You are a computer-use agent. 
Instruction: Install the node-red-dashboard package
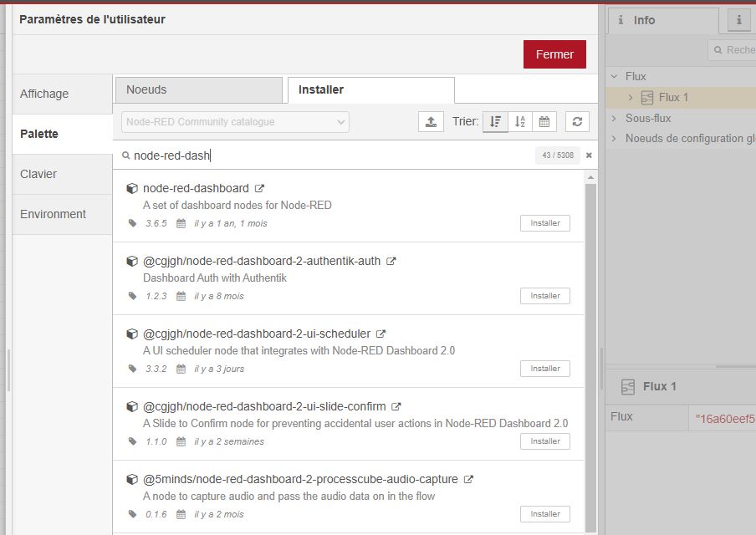pyautogui.click(x=544, y=223)
